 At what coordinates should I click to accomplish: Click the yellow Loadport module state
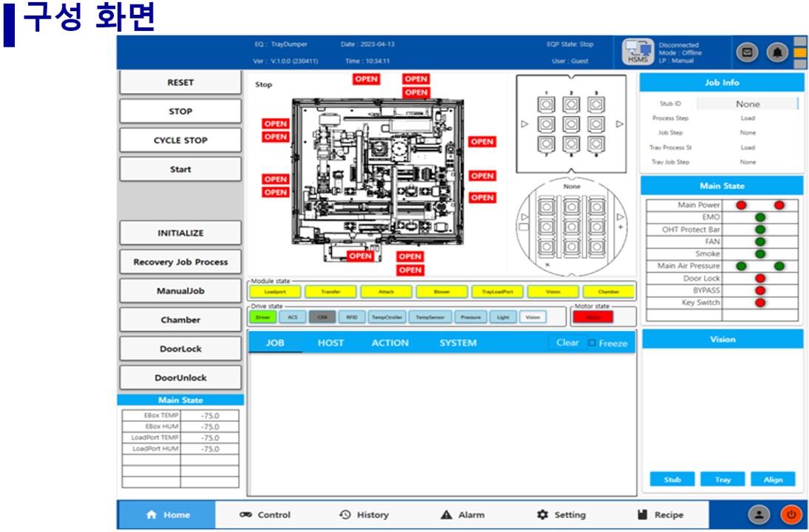coord(275,292)
